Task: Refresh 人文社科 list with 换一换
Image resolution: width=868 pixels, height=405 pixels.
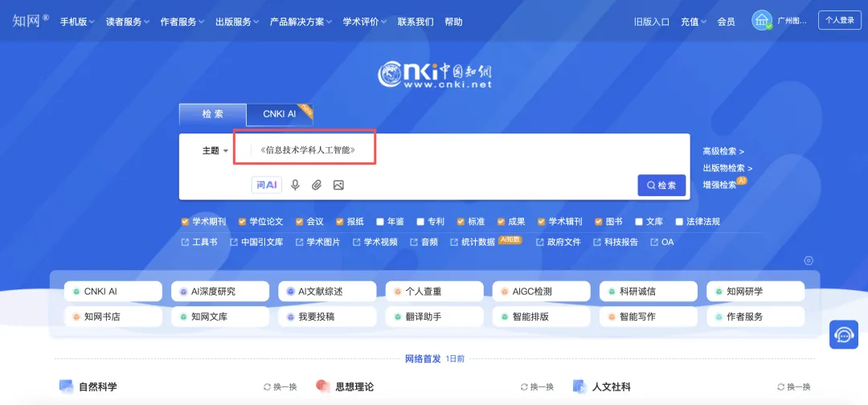Action: pyautogui.click(x=794, y=387)
